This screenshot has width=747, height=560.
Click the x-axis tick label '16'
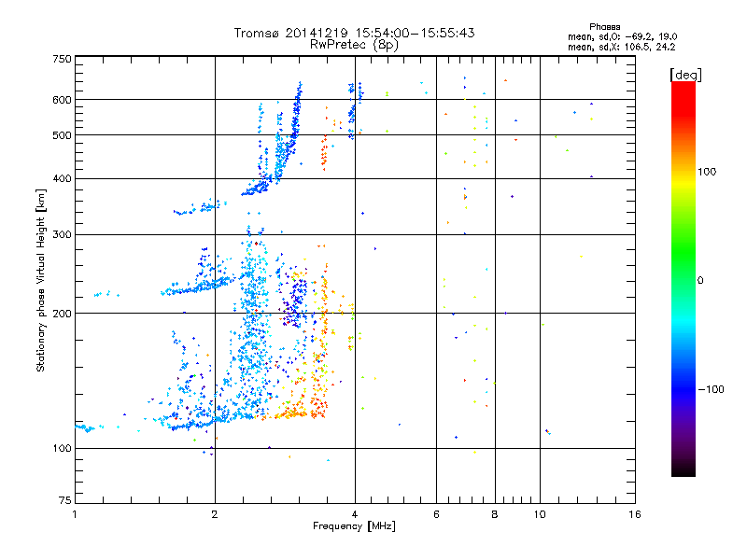point(635,514)
